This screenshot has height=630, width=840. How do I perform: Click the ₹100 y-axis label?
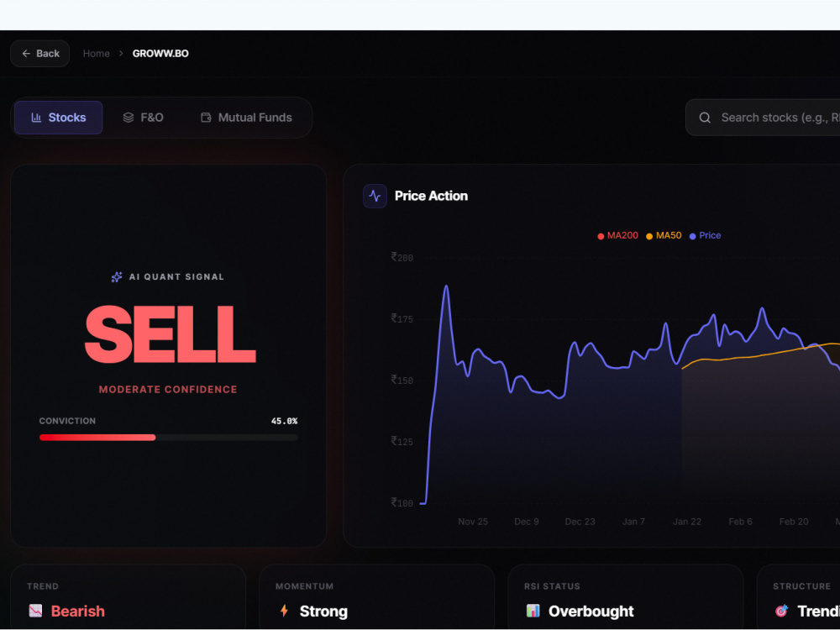402,503
